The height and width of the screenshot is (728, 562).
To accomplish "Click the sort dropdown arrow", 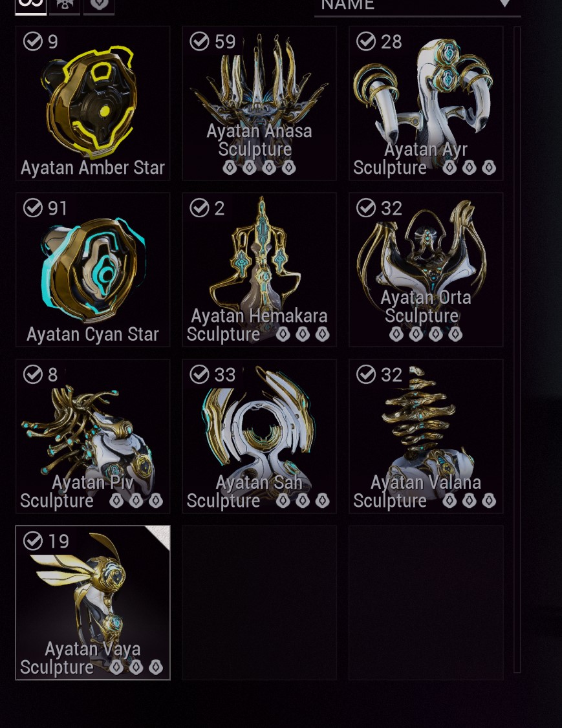I will tap(505, 4).
